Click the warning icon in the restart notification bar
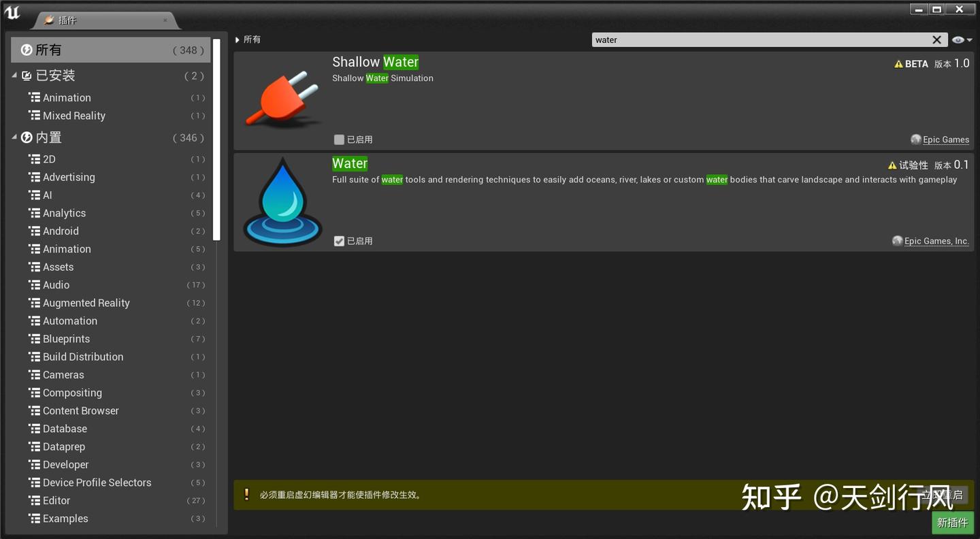 246,495
